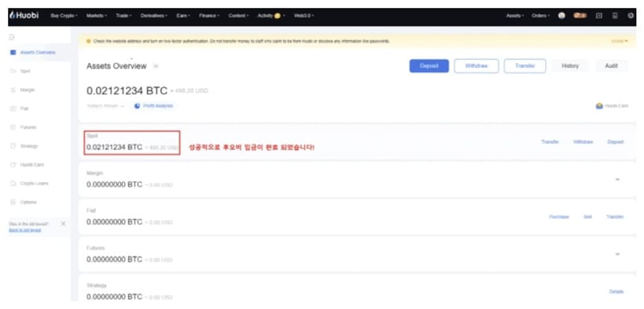Dismiss the old layout prompt
This screenshot has height=309, width=644.
coord(63,224)
